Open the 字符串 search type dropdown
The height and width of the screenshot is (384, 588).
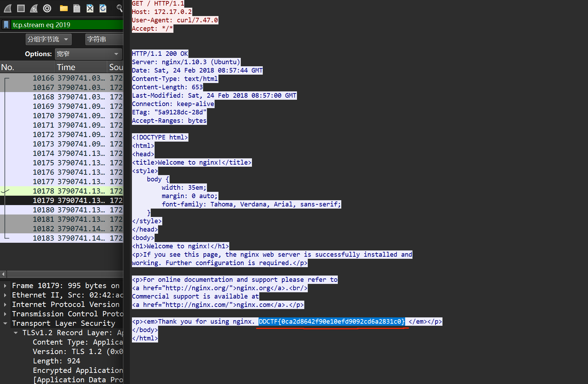pyautogui.click(x=104, y=39)
